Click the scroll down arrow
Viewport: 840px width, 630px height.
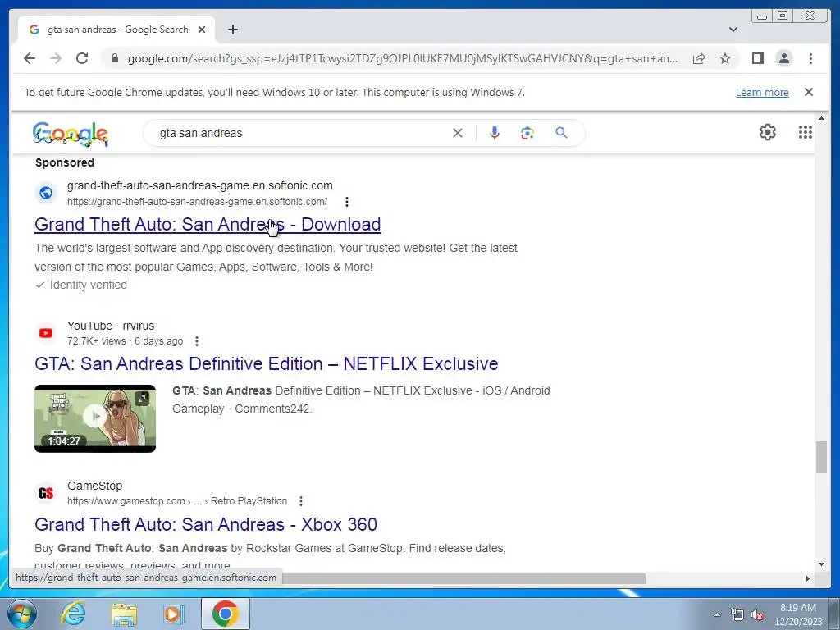(822, 564)
